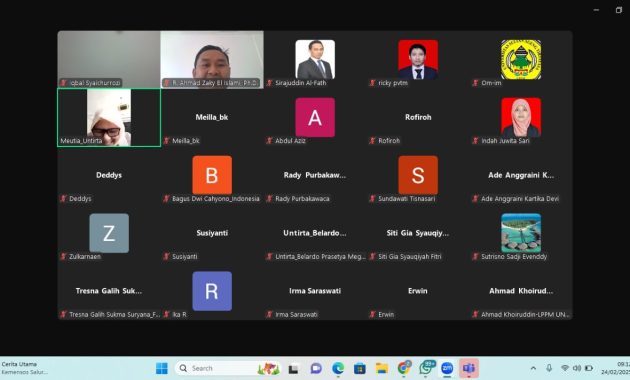Click Indah Juwita Sari's profile photo

pos(521,117)
